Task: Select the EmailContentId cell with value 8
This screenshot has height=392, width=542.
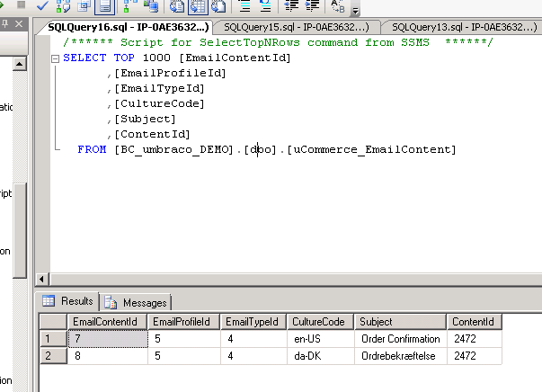Action: tap(108, 356)
